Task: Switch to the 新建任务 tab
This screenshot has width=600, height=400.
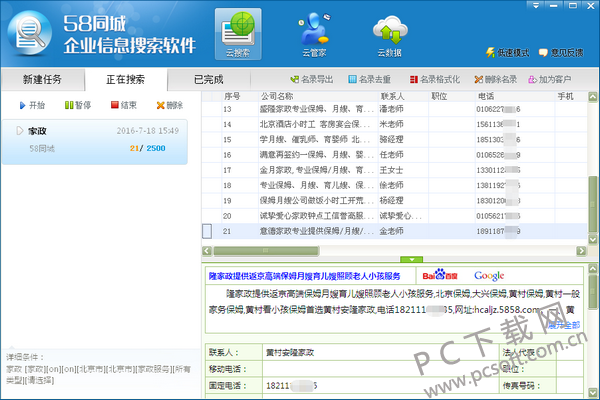Action: coord(42,79)
